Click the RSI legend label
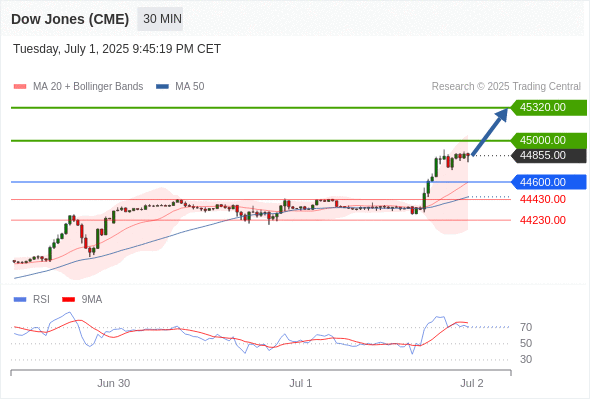Viewport: 590px width, 400px height. point(41,300)
